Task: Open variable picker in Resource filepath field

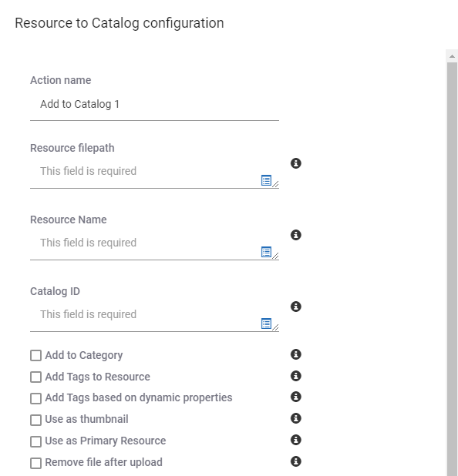Action: 266,180
